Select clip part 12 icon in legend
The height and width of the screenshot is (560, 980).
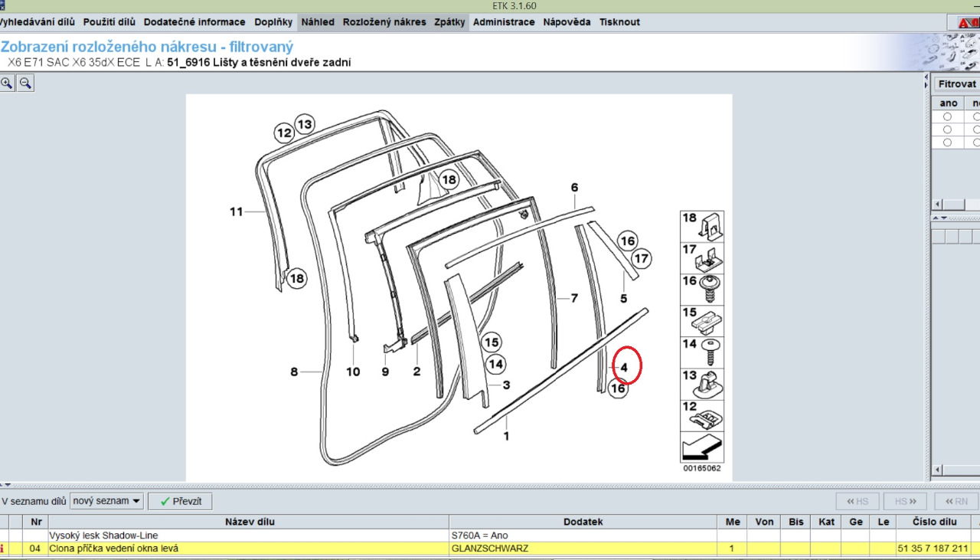click(x=702, y=414)
